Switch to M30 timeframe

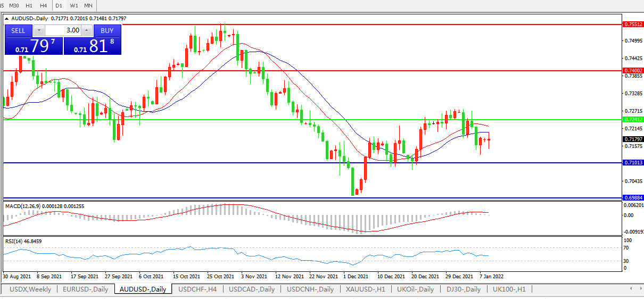pos(14,5)
